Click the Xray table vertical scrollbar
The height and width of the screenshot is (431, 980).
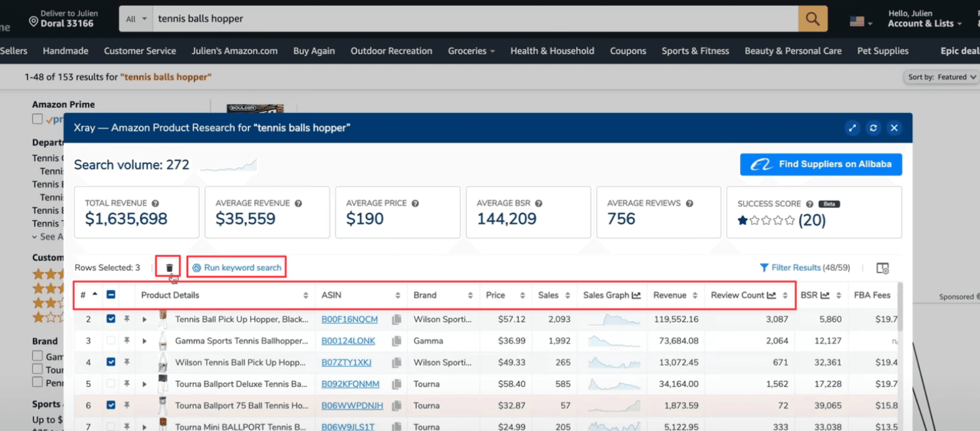tap(901, 308)
